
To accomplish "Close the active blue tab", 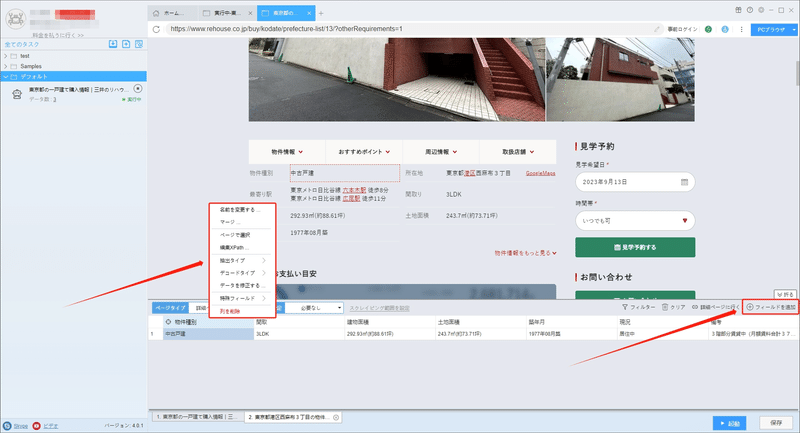I will [309, 13].
